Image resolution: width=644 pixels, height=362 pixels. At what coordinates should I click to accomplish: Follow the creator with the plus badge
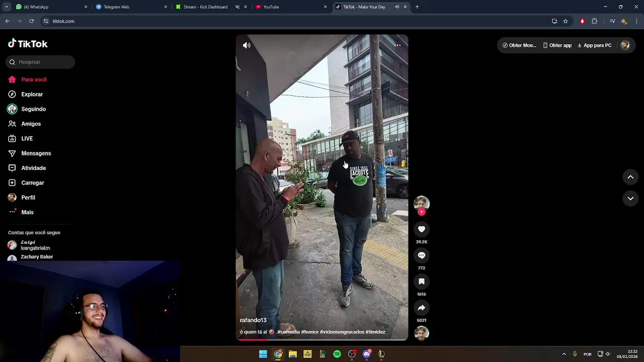click(x=422, y=212)
